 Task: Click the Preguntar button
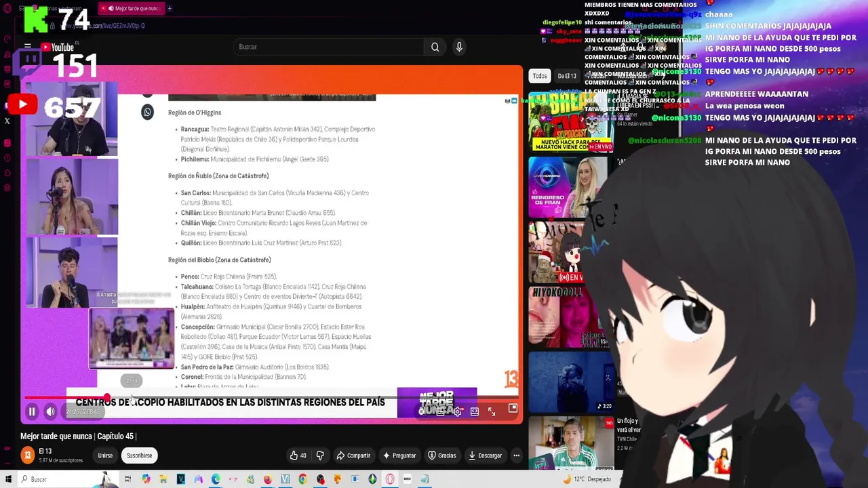click(x=399, y=455)
